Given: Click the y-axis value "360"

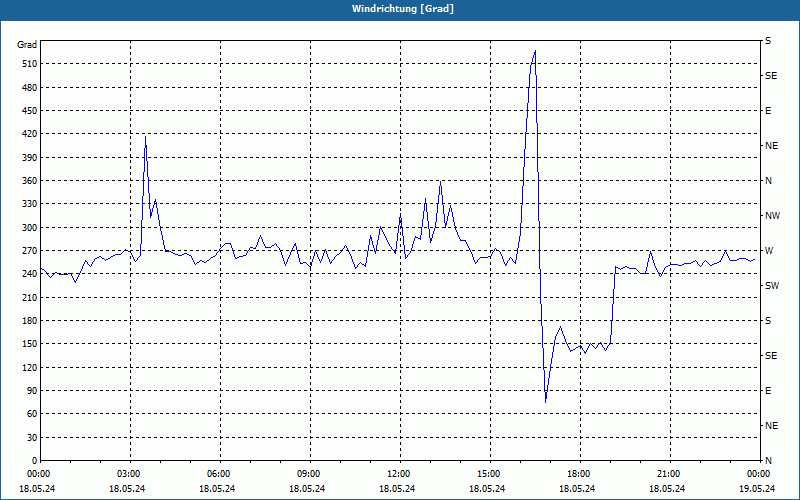Looking at the screenshot, I should [x=29, y=181].
